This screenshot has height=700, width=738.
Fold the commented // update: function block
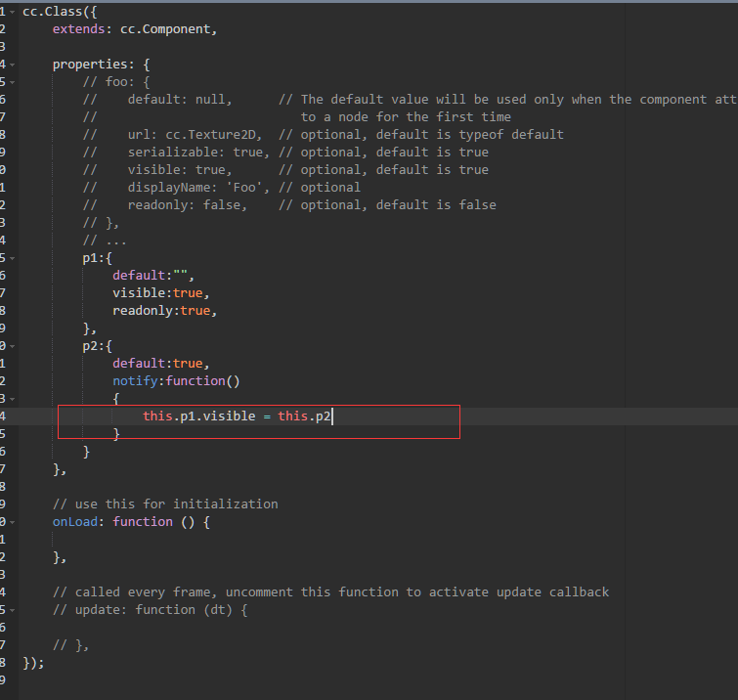(x=13, y=611)
